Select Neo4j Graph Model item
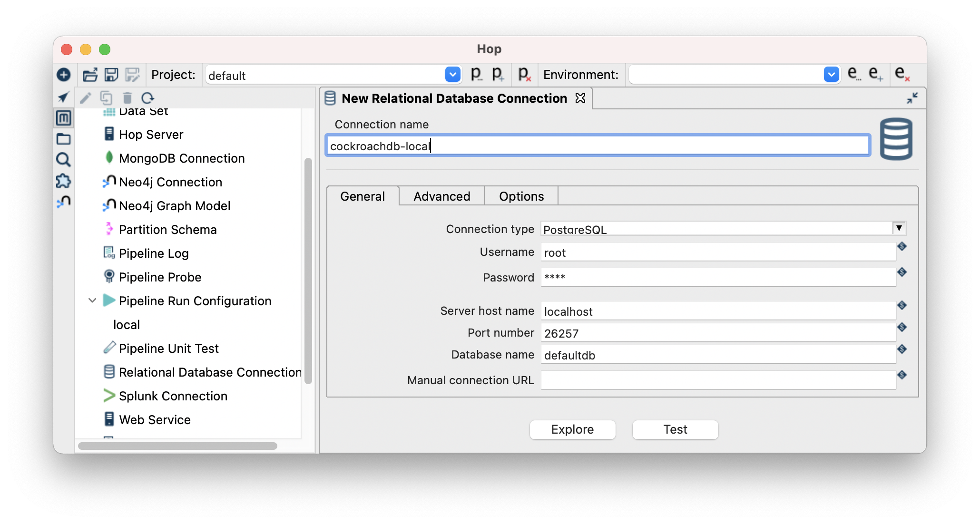This screenshot has height=524, width=980. point(175,206)
